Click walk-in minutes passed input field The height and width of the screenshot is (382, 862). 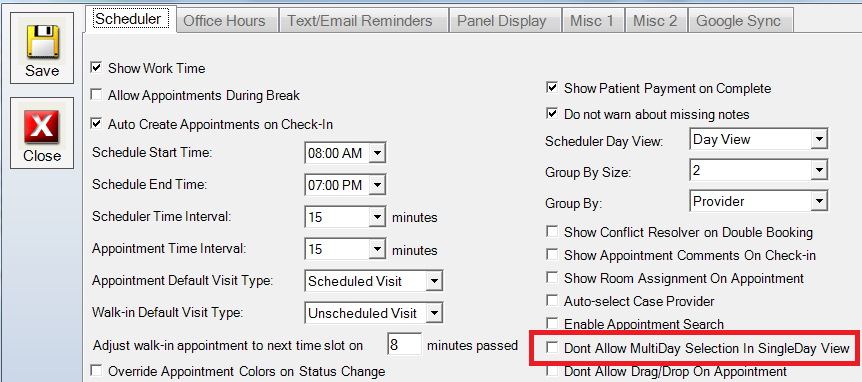click(405, 345)
